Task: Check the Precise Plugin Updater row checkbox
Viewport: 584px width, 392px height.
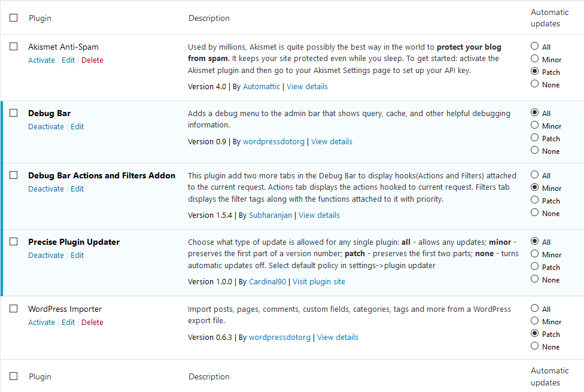Action: pyautogui.click(x=13, y=241)
